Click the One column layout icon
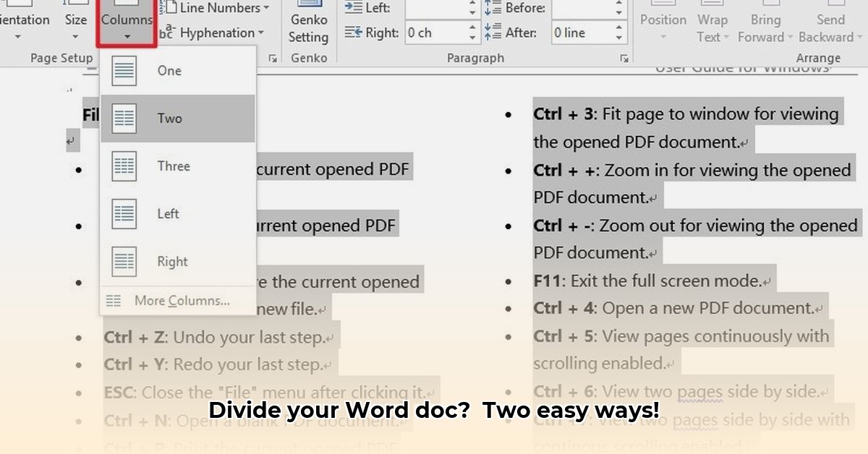868x454 pixels. pos(124,71)
